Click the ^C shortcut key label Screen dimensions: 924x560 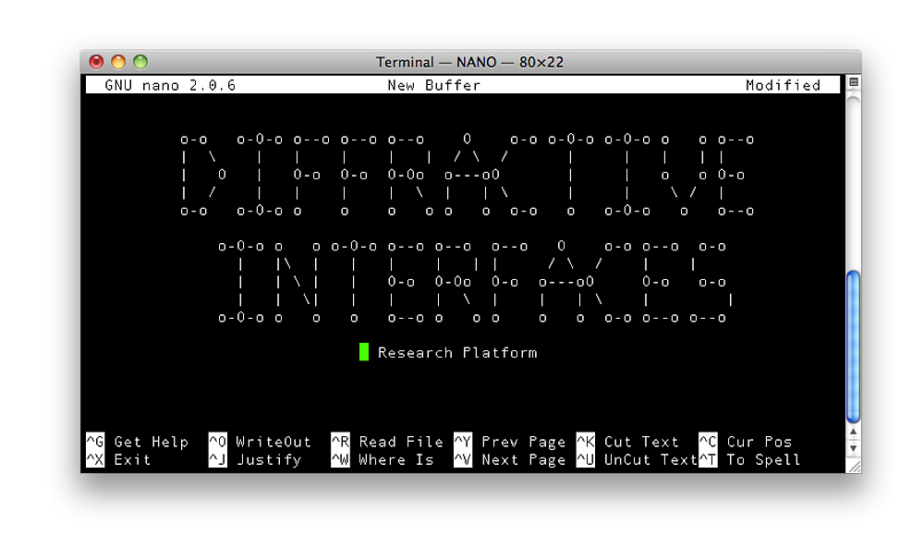coord(708,442)
